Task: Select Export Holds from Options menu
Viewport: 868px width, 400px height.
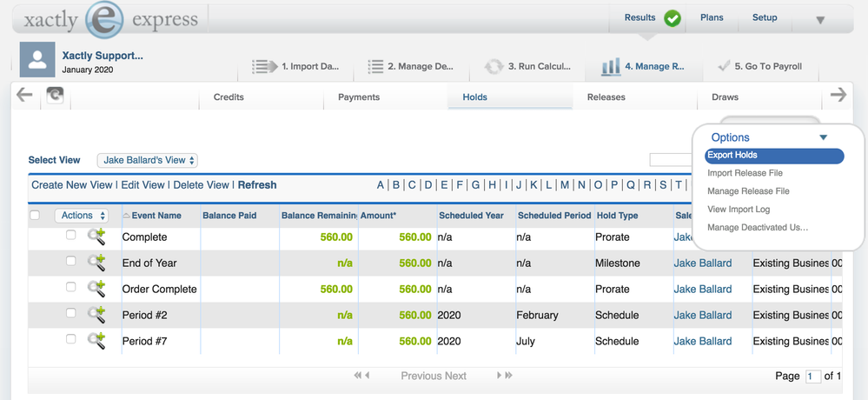Action: tap(774, 156)
